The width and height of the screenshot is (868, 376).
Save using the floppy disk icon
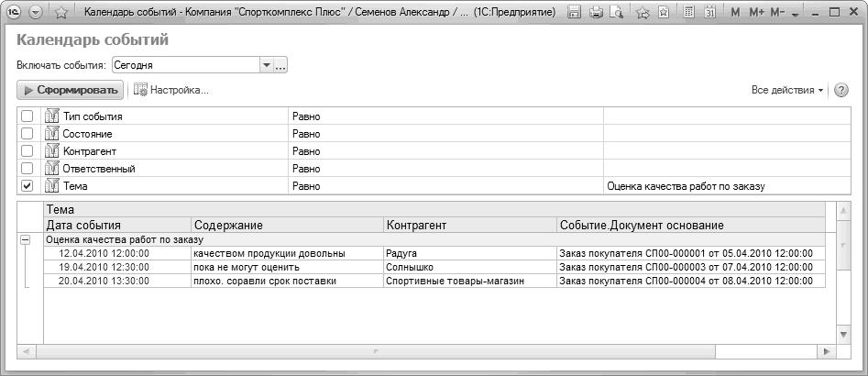point(576,12)
